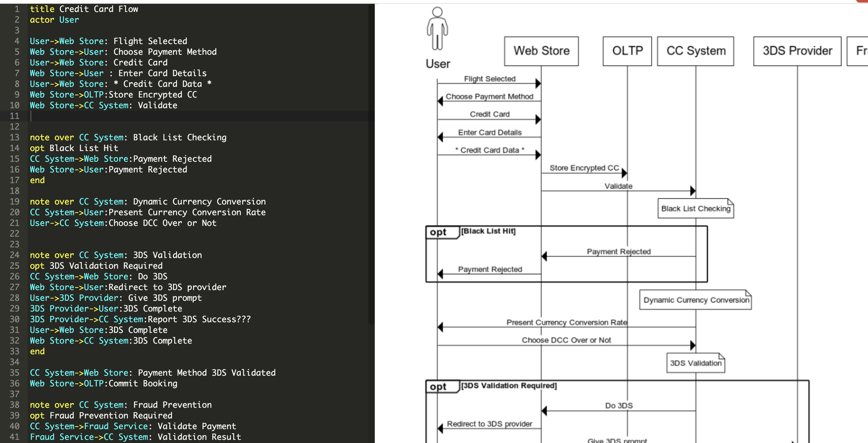The image size is (868, 443).
Task: Click code line 'Web Store->CC System: Validate'
Action: [103, 105]
